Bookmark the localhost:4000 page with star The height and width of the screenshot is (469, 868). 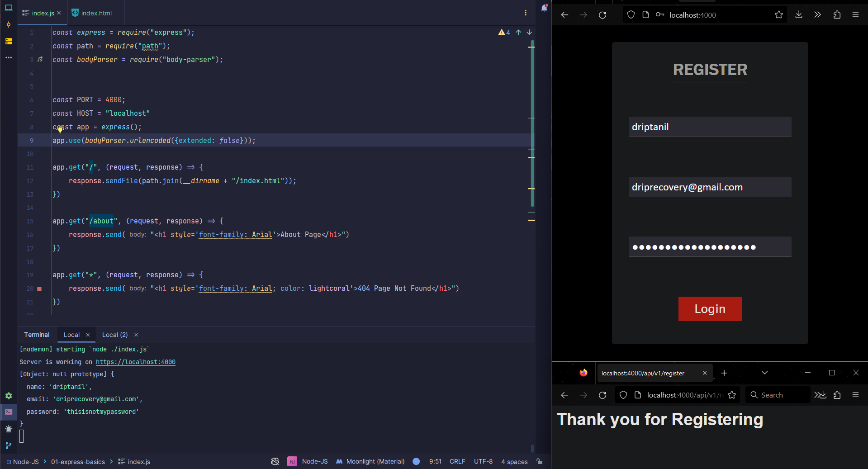point(778,15)
